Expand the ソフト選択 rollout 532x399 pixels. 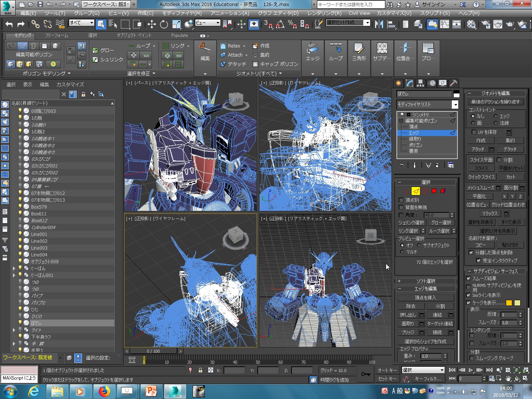pos(426,281)
